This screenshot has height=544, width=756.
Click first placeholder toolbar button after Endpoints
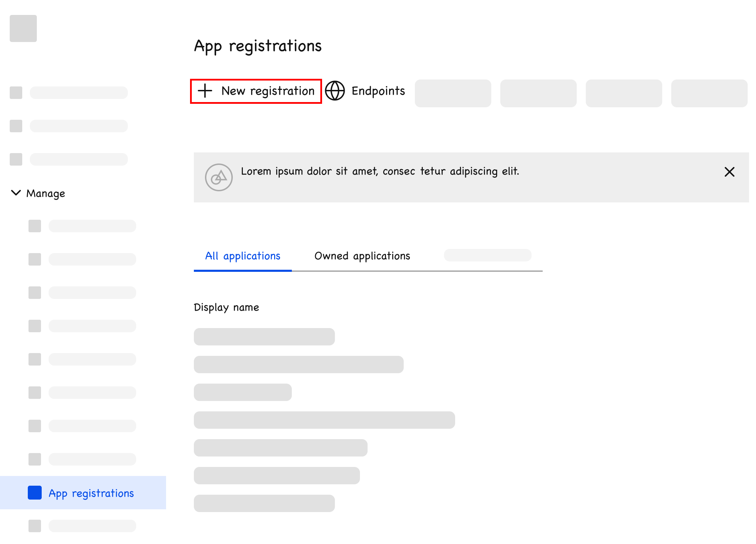point(453,93)
